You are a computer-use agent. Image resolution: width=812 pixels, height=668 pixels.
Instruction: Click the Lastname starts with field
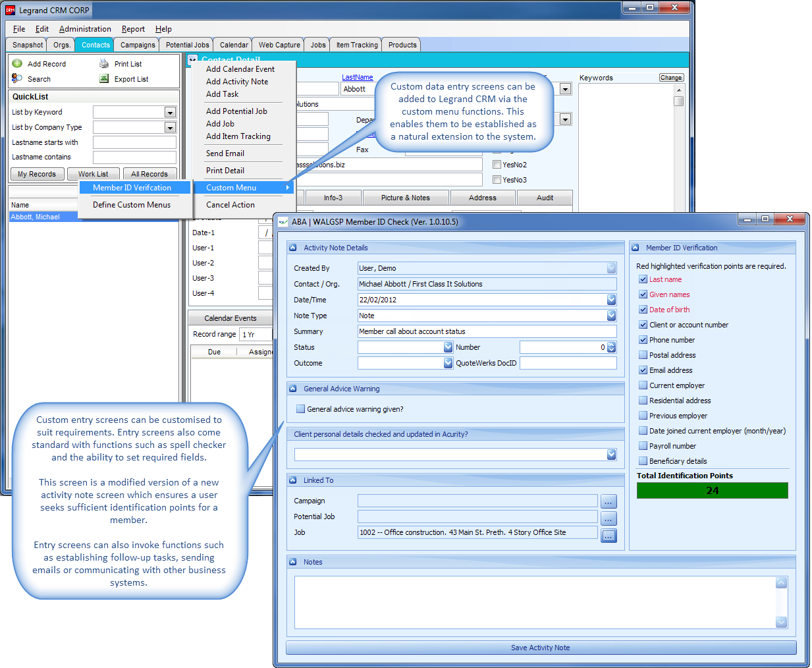(134, 142)
